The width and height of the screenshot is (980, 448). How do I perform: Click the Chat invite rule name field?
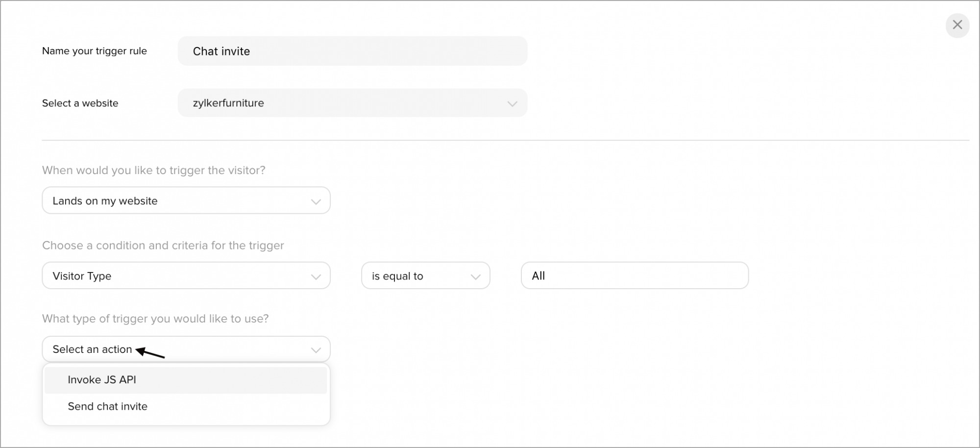(x=352, y=51)
